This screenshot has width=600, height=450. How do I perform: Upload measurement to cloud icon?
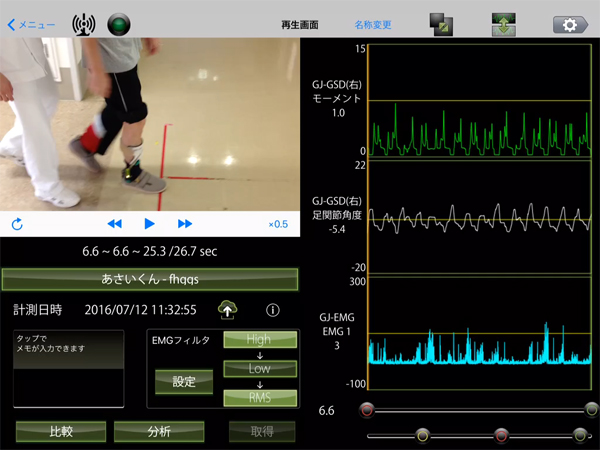tap(227, 310)
